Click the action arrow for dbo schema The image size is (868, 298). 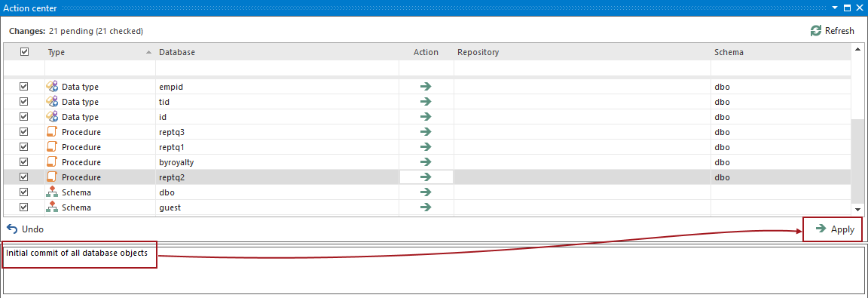coord(426,192)
